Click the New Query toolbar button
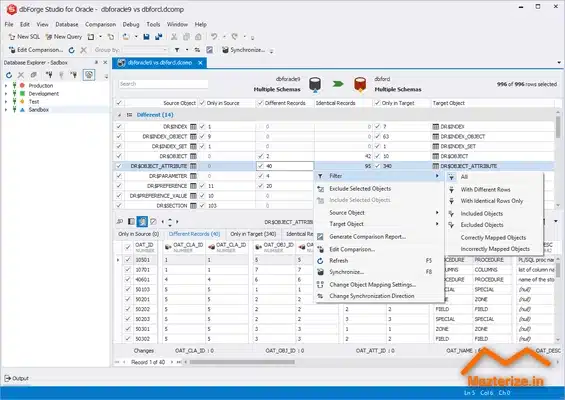 (64, 37)
